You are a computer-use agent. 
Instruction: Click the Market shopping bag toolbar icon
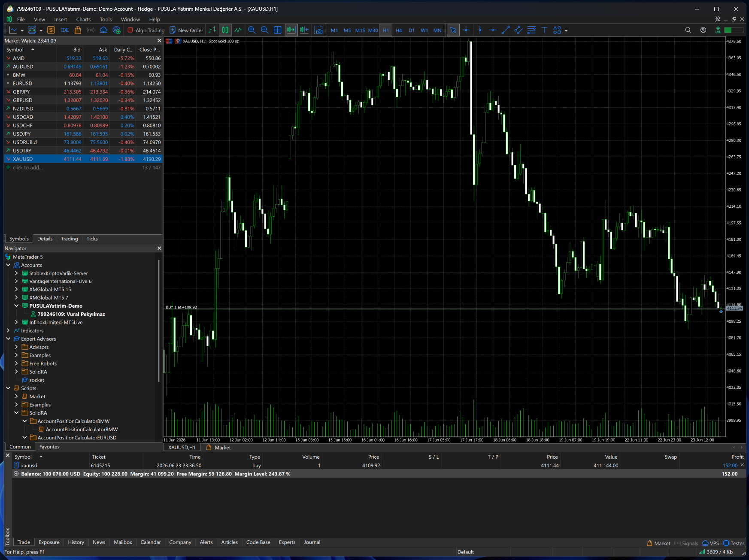[78, 30]
